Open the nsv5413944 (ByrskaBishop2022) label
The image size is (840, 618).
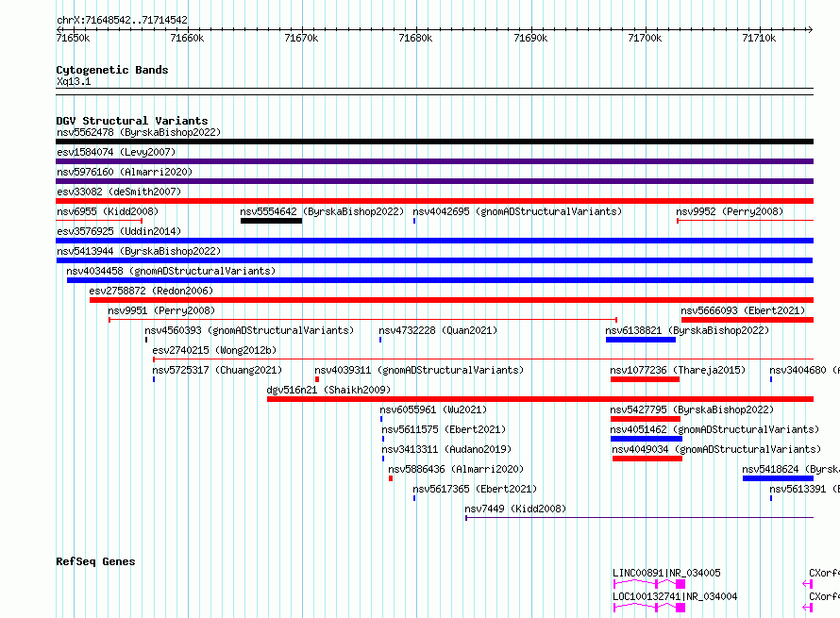tap(139, 251)
